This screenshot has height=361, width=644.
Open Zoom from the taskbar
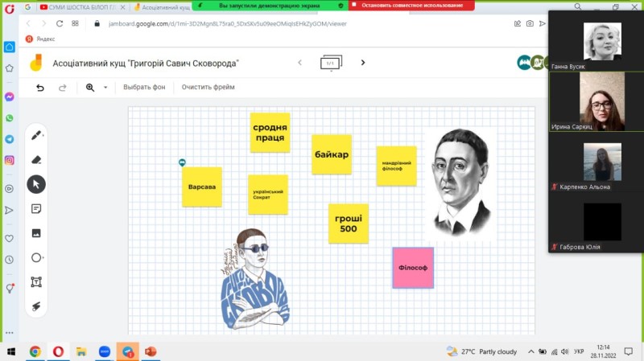(105, 351)
